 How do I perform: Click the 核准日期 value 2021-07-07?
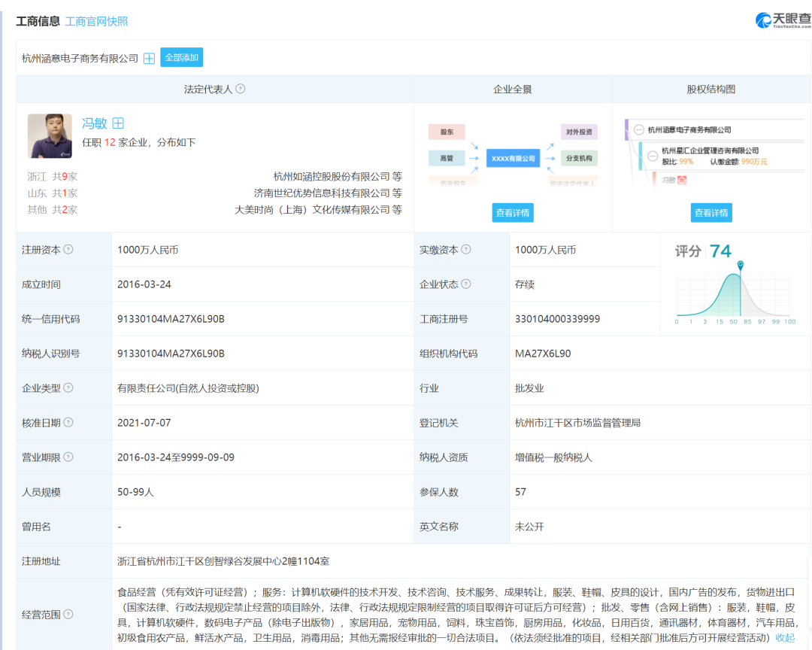144,423
